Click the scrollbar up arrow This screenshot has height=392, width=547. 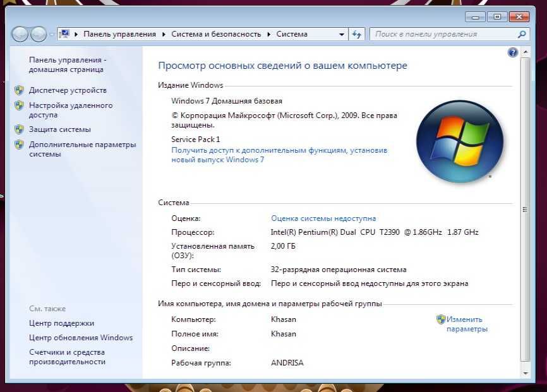pos(526,52)
